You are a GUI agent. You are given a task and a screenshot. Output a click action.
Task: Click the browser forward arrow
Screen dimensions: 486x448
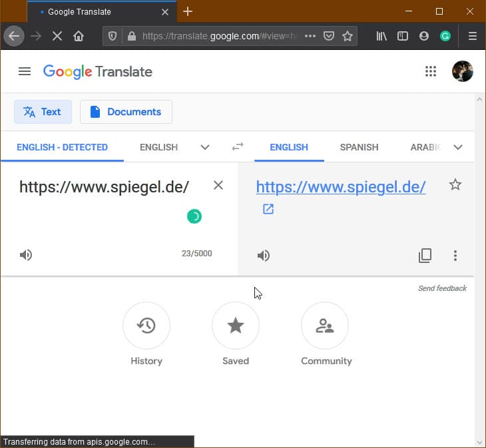(x=36, y=36)
